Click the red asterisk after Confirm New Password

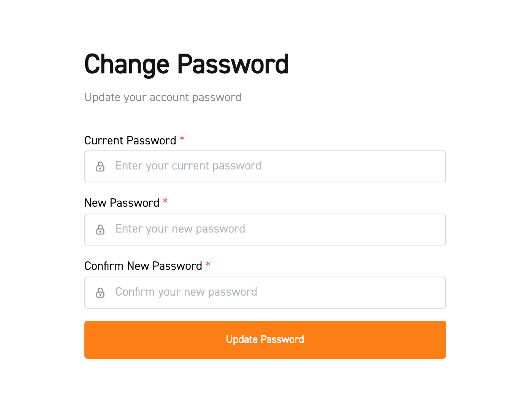click(208, 265)
